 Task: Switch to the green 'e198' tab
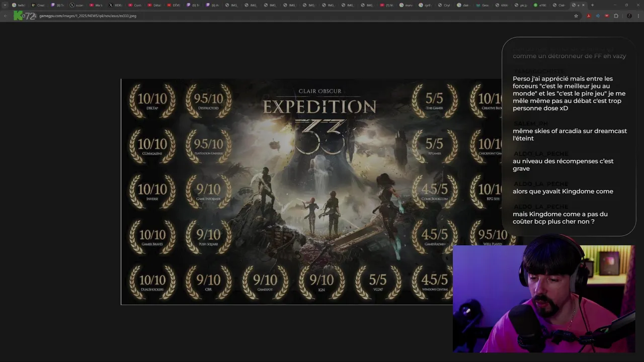[x=540, y=5]
